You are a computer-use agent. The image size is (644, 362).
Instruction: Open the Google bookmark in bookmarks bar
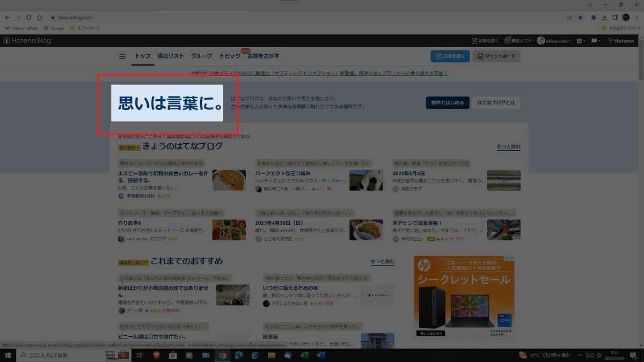point(54,28)
